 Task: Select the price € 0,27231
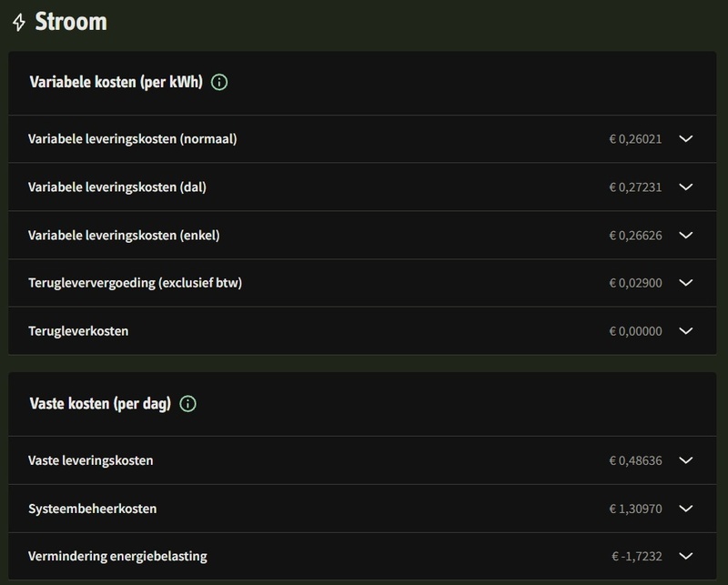[635, 187]
